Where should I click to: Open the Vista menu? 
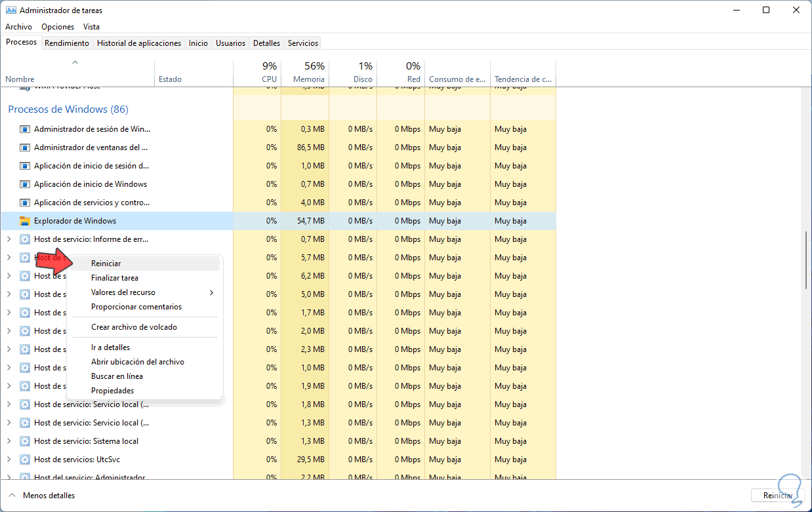pyautogui.click(x=91, y=27)
